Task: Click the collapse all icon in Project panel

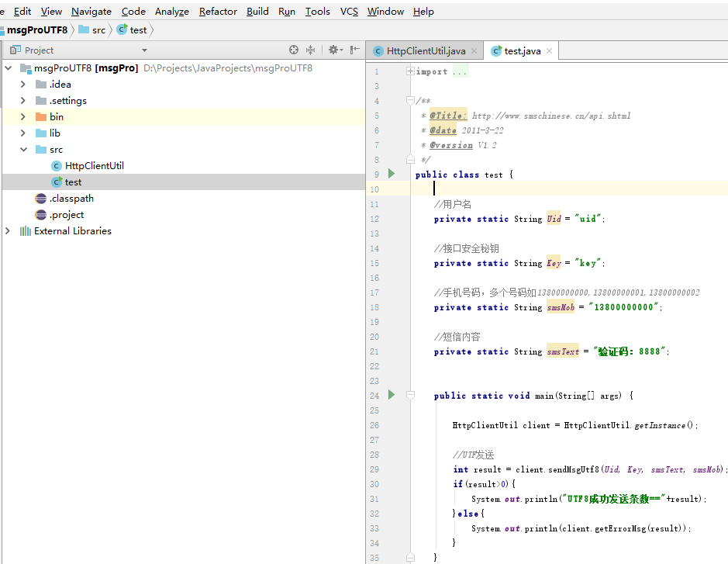Action: (x=310, y=50)
